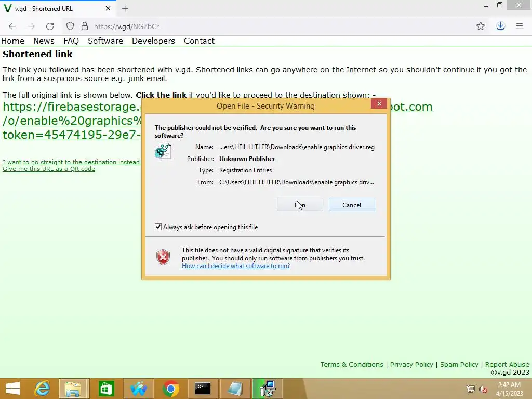Open the Software menu item

[105, 41]
